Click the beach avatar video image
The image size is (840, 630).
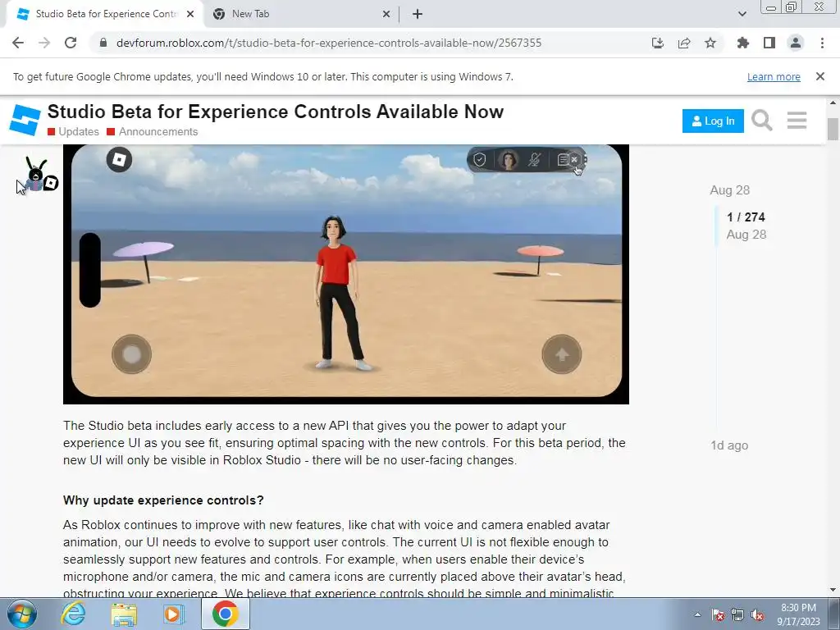pyautogui.click(x=346, y=273)
